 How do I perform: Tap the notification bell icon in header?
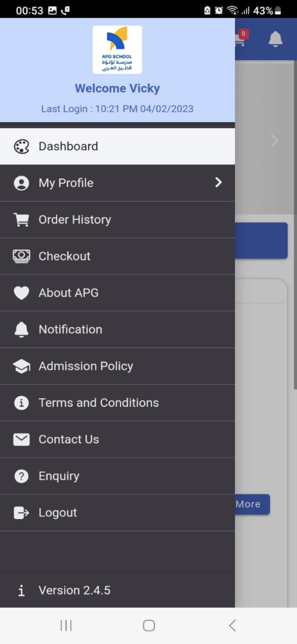275,39
